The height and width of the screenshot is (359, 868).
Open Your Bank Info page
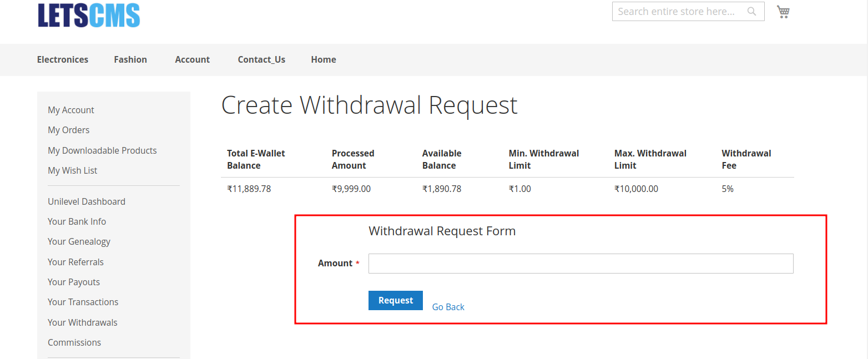click(x=77, y=221)
